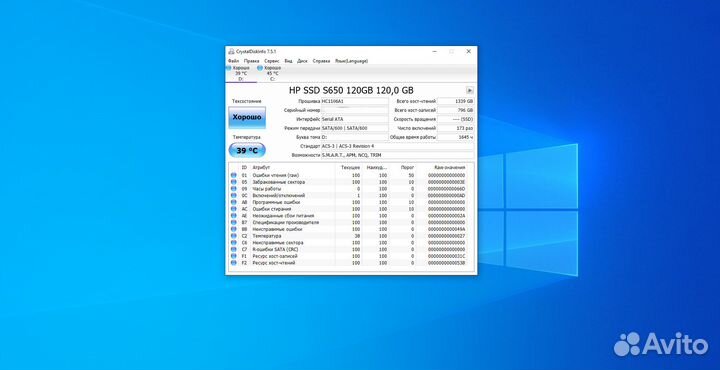This screenshot has width=720, height=370.
Task: Click the Возможности S.M.A.R.T. field
Action: tap(398, 155)
